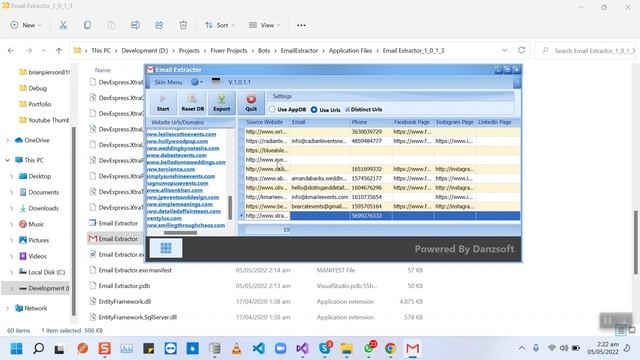640x360 pixels.
Task: Toggle the Distinct Urls checkbox
Action: pos(363,109)
